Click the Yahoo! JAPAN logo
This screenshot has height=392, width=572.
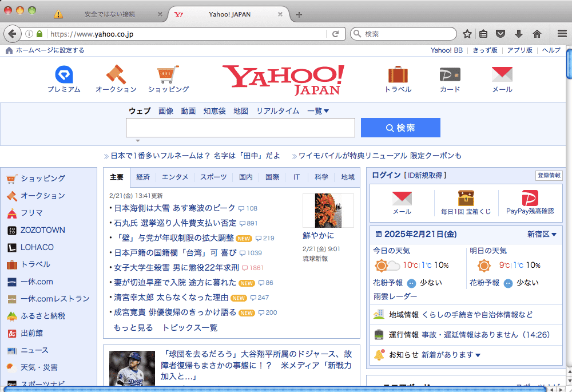coord(284,80)
